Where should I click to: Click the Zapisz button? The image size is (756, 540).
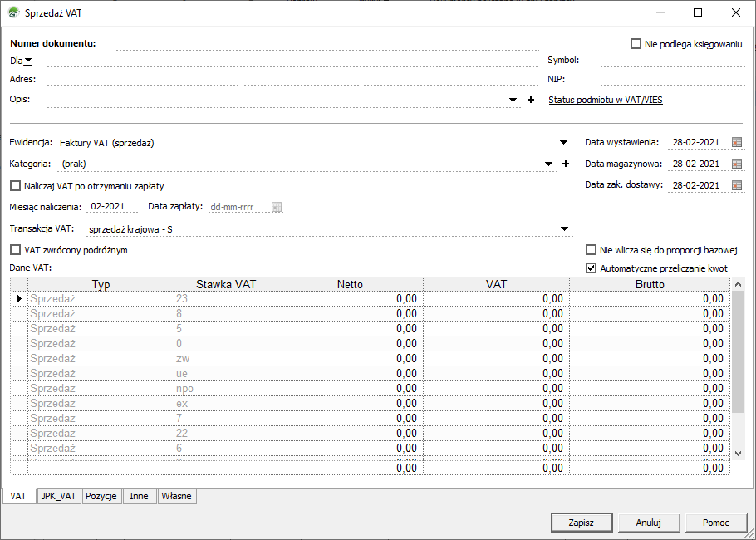click(581, 523)
